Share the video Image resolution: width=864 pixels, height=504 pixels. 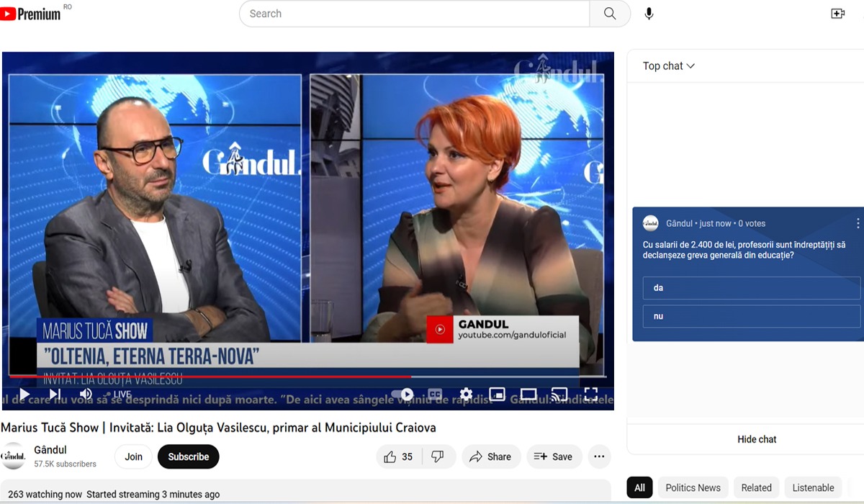tap(490, 456)
